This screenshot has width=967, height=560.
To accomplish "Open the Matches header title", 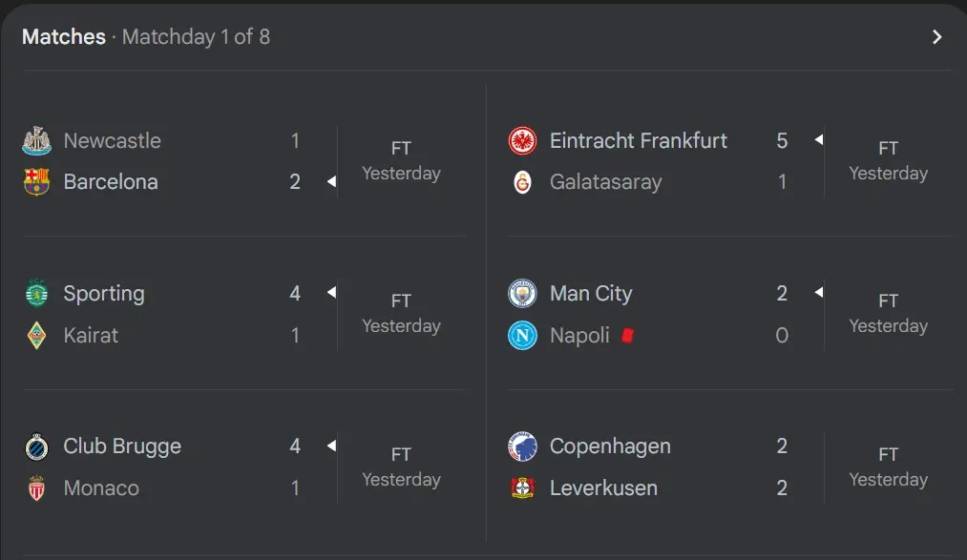I will pyautogui.click(x=63, y=37).
